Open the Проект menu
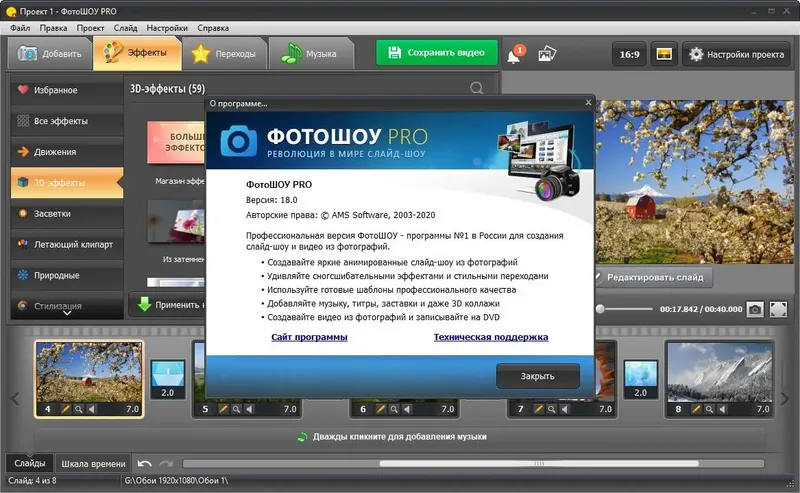800x493 pixels. click(x=90, y=28)
